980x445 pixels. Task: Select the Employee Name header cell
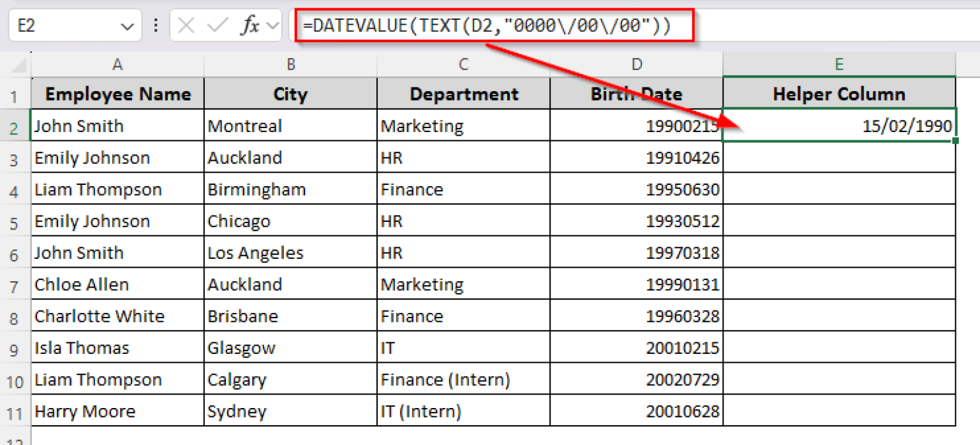click(x=117, y=93)
